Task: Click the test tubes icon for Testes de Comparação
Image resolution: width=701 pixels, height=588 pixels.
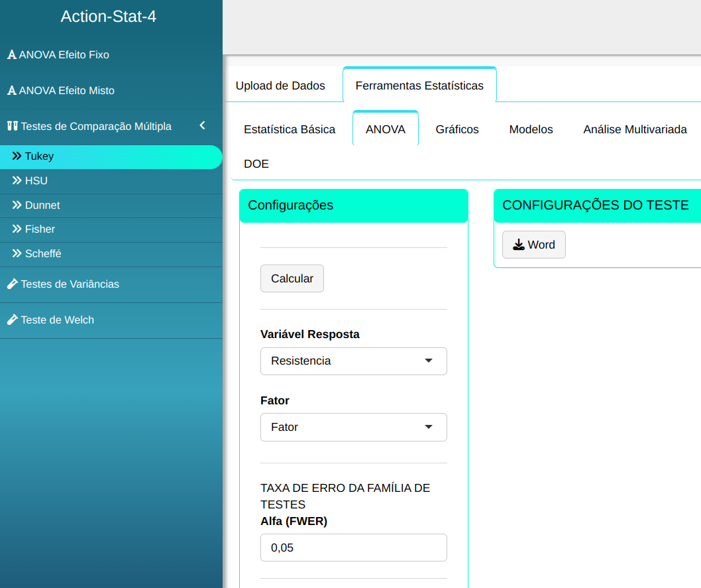Action: coord(12,126)
